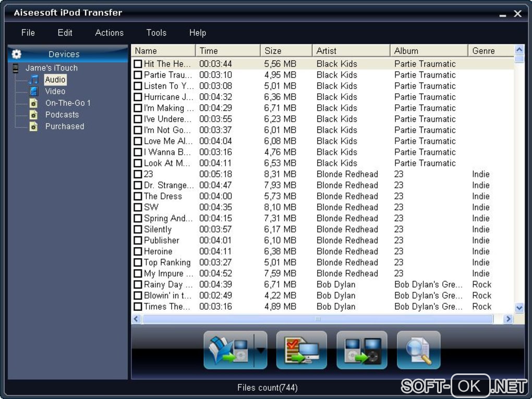Click the Dr. Strange... song title
Image resolution: width=532 pixels, height=399 pixels.
coord(168,185)
